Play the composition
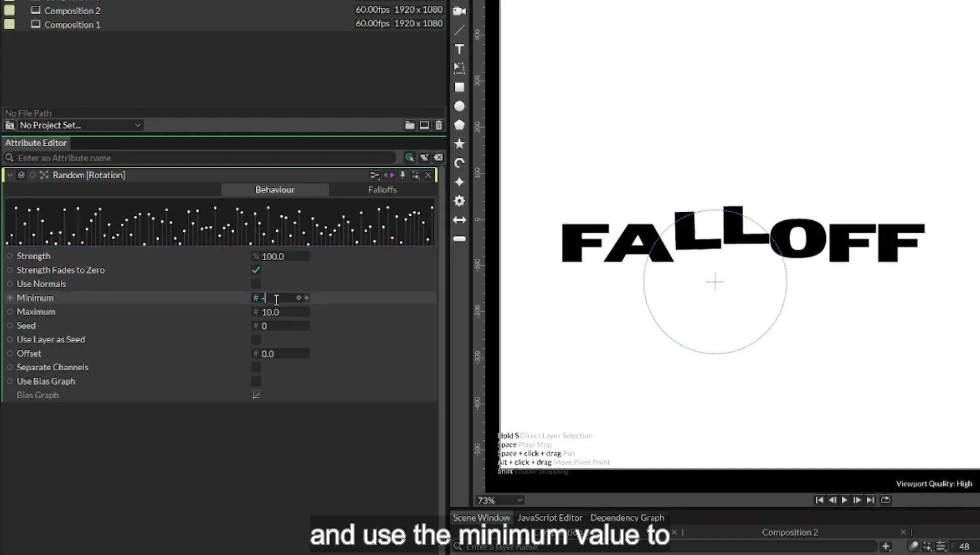 tap(844, 500)
